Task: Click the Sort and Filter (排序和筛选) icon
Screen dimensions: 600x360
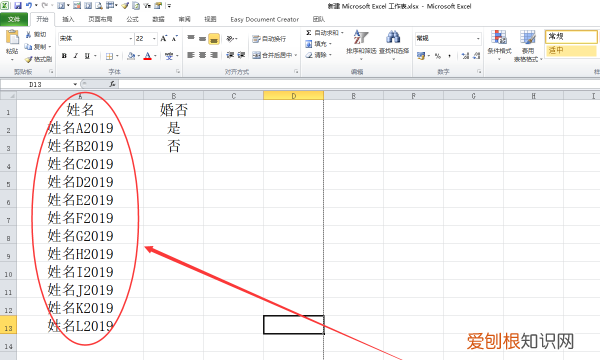Action: point(361,37)
